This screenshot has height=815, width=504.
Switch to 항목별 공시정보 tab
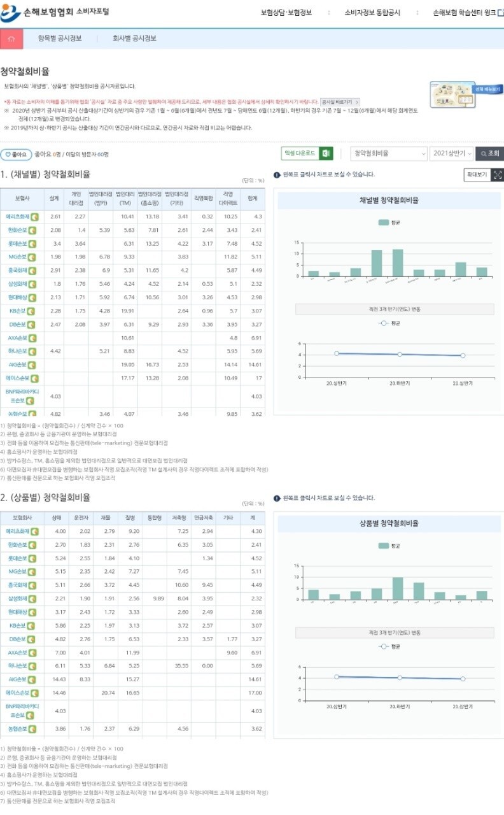(60, 38)
